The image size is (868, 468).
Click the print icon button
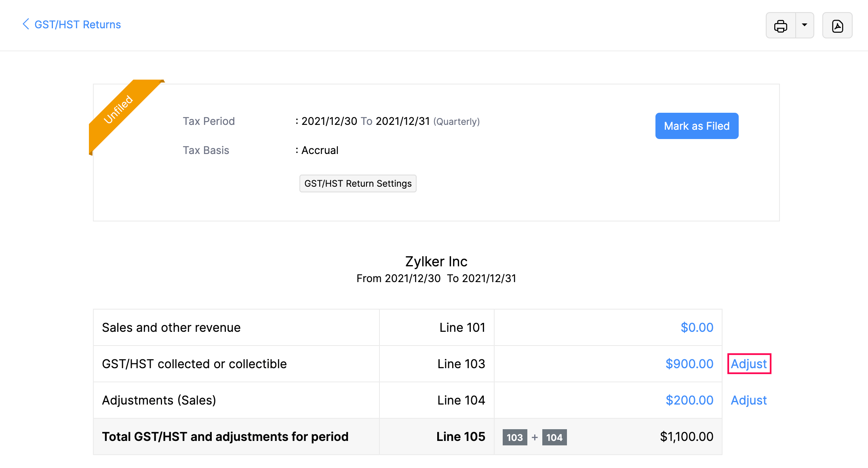point(780,26)
